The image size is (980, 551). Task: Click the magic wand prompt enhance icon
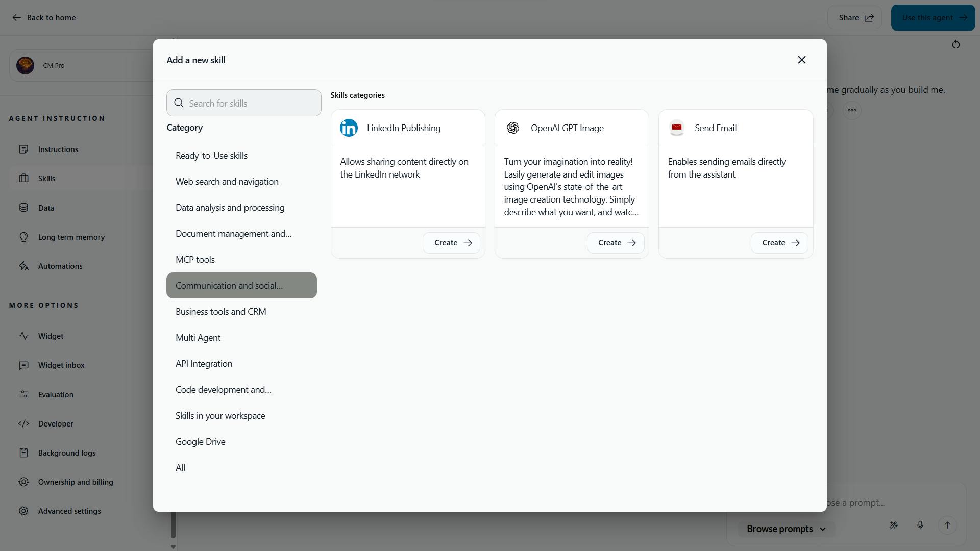click(x=893, y=525)
